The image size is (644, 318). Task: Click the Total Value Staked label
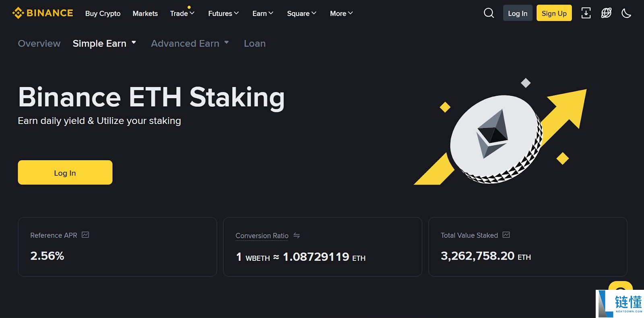tap(469, 235)
